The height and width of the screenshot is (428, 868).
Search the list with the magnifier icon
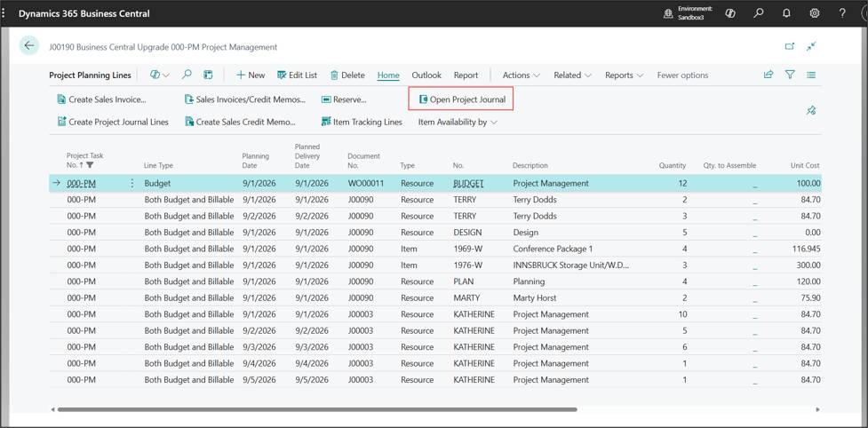click(x=187, y=75)
